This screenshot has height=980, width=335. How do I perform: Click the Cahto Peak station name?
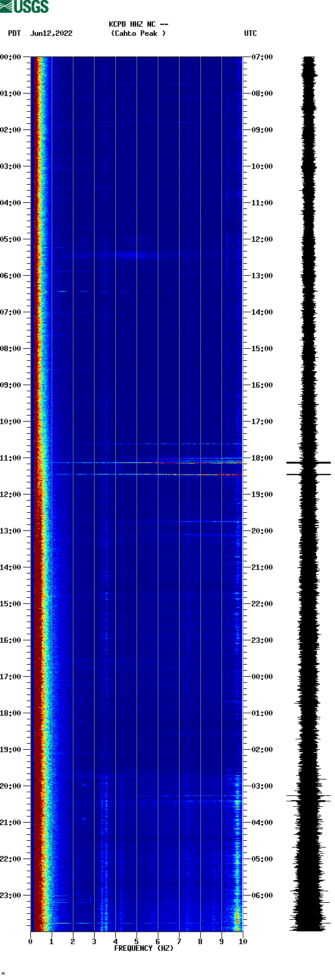click(x=138, y=33)
